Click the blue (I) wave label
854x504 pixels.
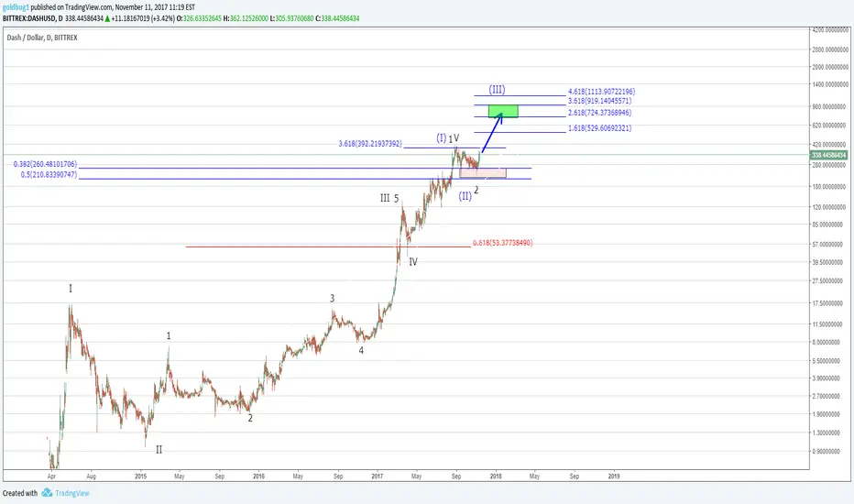(441, 138)
